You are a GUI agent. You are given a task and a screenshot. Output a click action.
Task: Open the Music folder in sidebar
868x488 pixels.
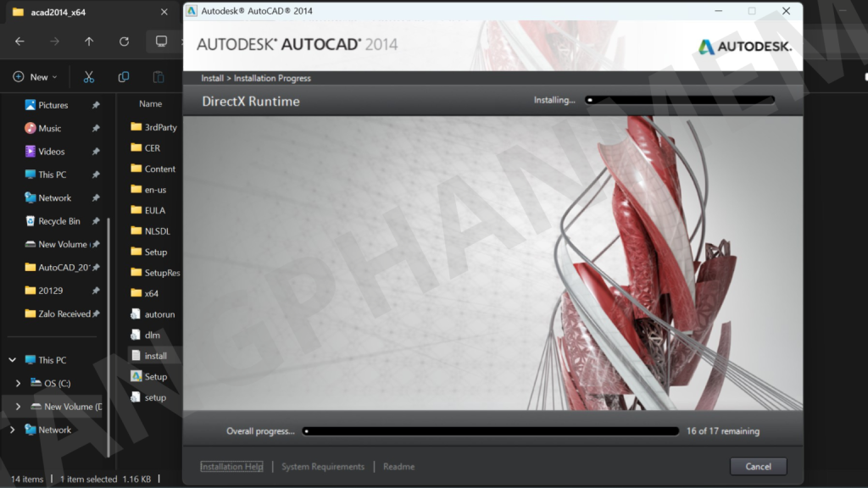(x=49, y=128)
